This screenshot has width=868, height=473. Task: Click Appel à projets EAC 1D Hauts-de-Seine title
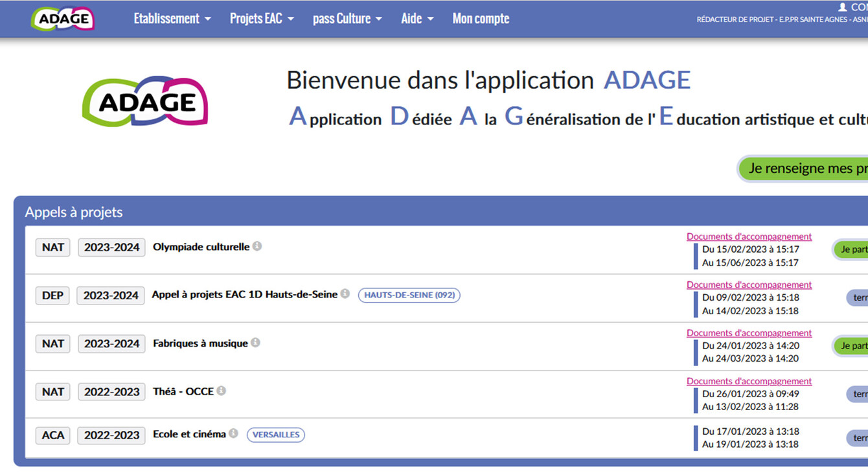[245, 295]
